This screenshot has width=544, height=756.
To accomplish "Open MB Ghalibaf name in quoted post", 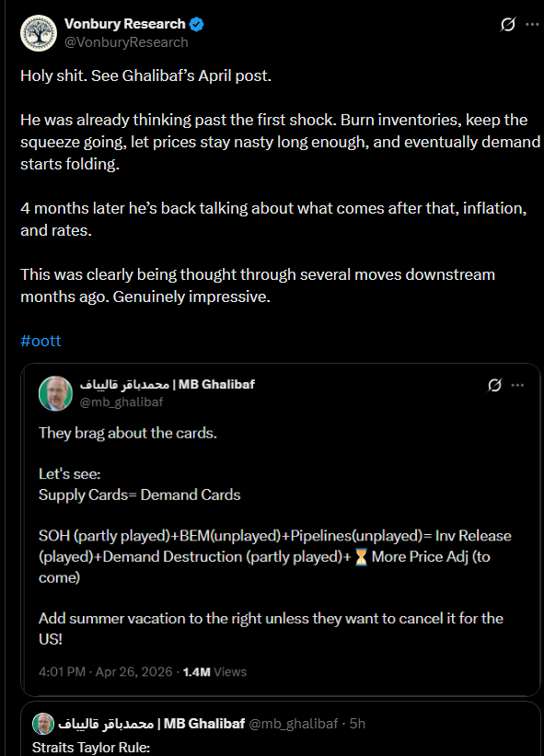I will 168,384.
